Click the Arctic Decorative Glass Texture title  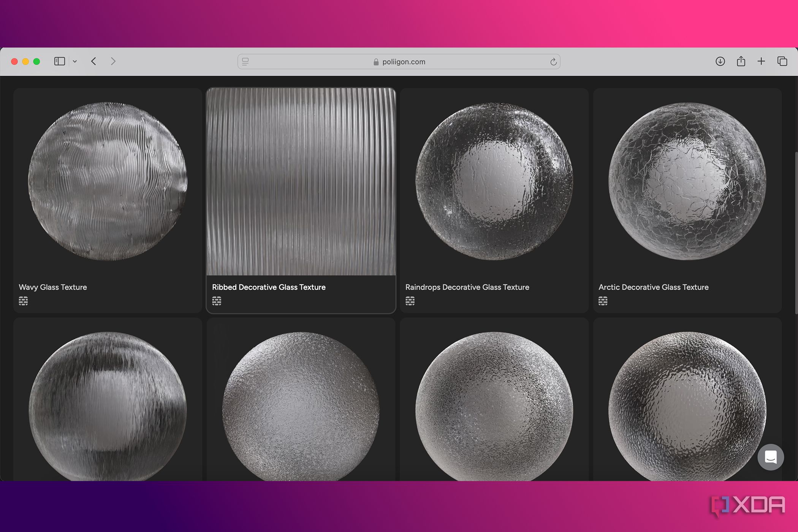tap(653, 287)
